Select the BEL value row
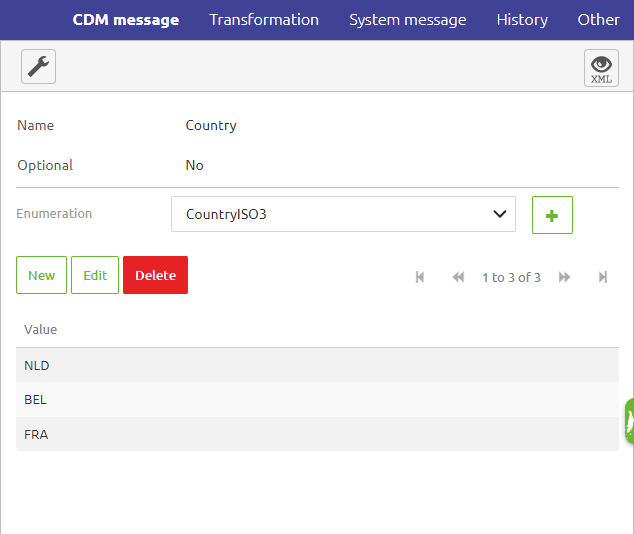634x534 pixels. pos(317,400)
